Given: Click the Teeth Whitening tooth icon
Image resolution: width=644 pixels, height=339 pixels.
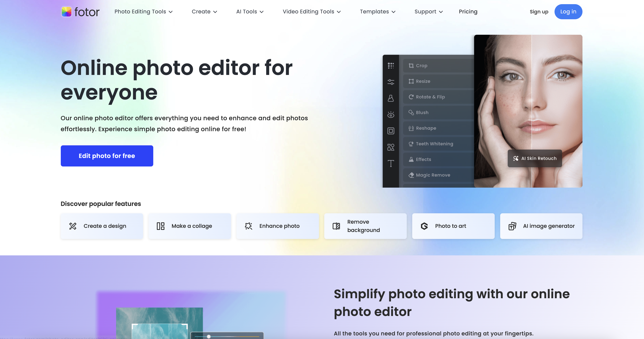Looking at the screenshot, I should click(x=411, y=144).
